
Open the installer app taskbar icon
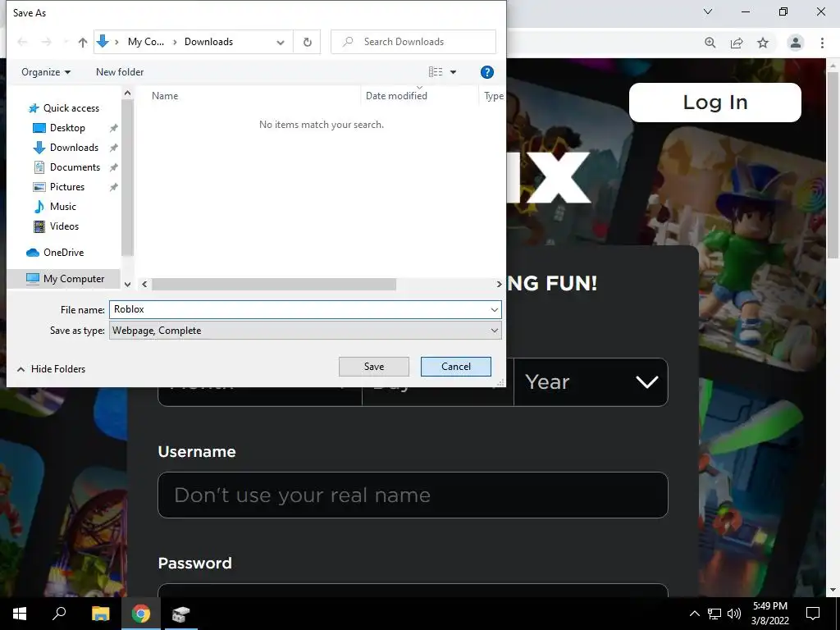pyautogui.click(x=180, y=614)
